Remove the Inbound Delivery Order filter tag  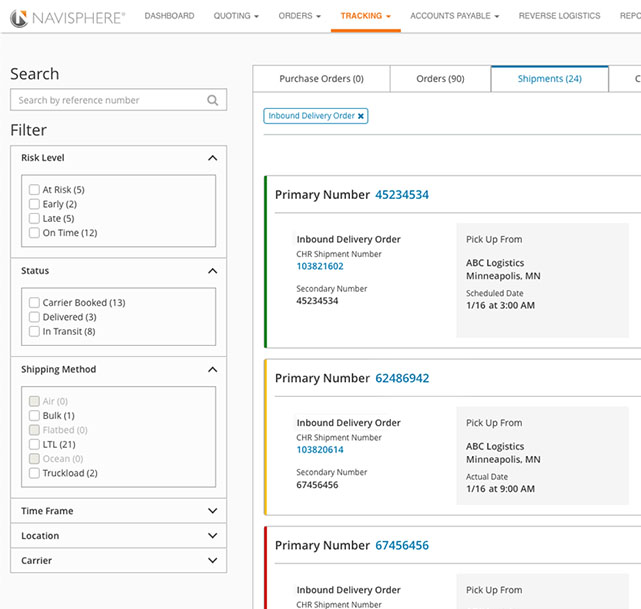361,116
